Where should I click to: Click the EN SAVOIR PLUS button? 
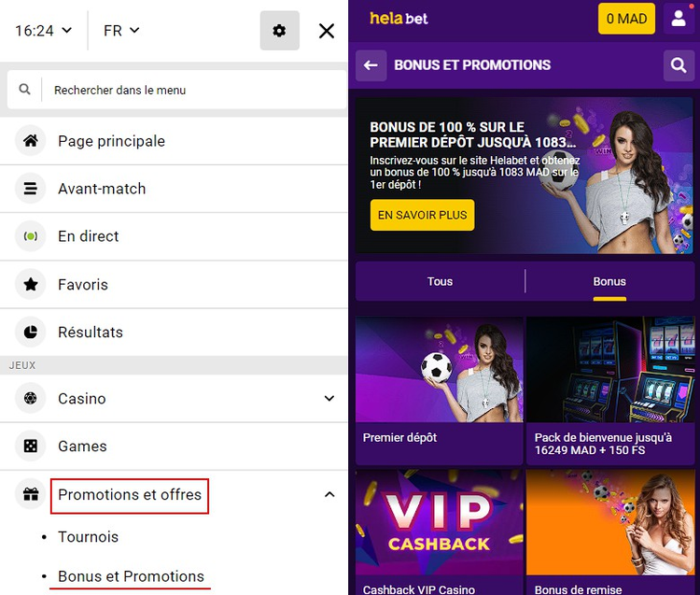[x=422, y=215]
